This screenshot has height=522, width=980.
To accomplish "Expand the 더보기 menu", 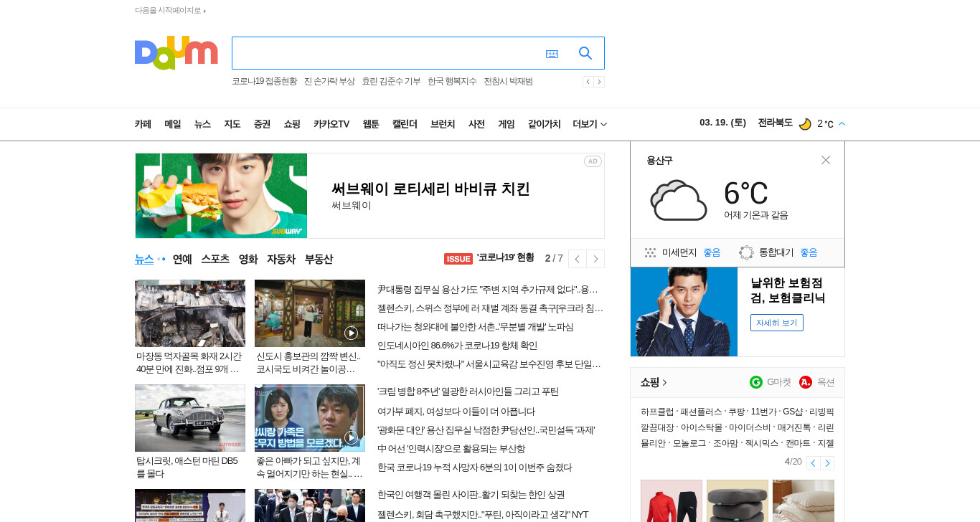I will (x=590, y=124).
